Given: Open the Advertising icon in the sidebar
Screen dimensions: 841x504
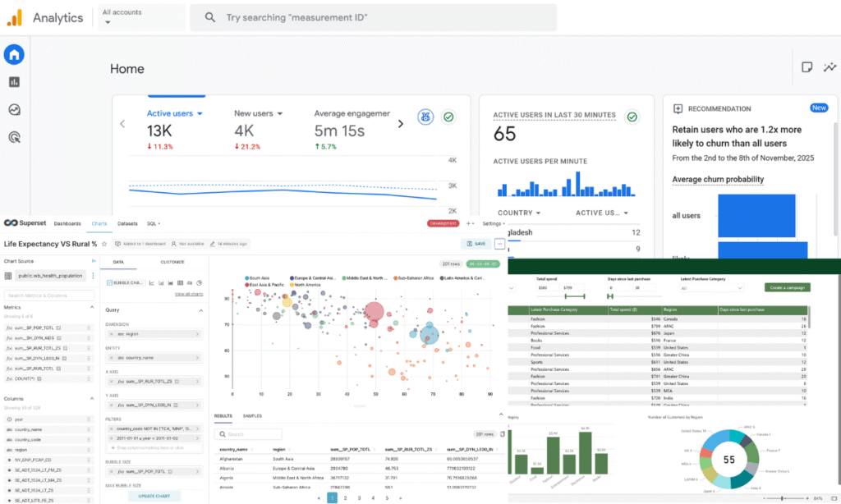Looking at the screenshot, I should (x=14, y=137).
